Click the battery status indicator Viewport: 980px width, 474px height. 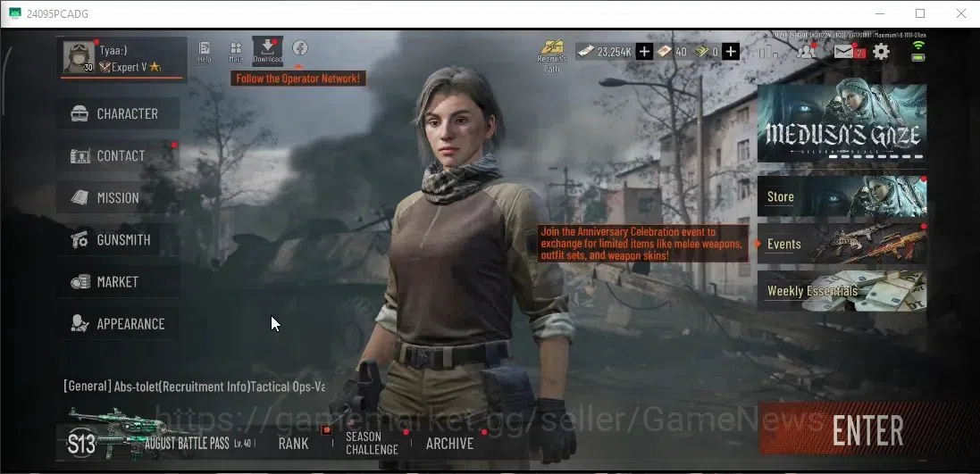point(917,57)
